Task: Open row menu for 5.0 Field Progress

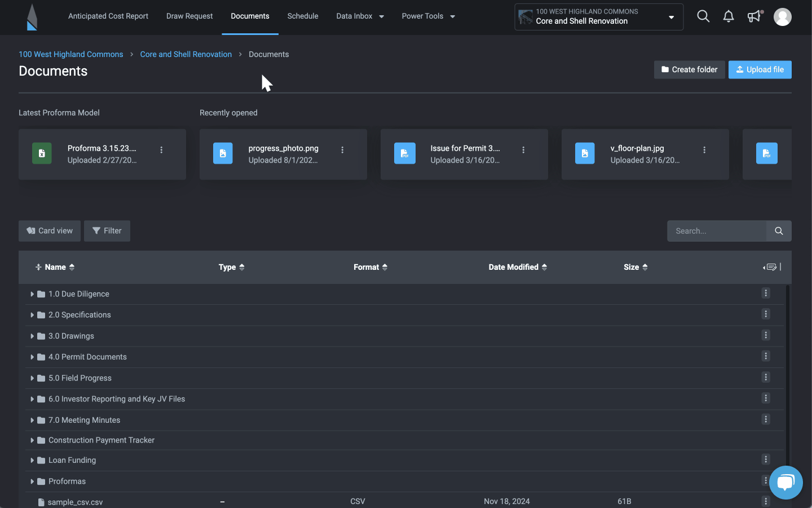Action: tap(766, 377)
